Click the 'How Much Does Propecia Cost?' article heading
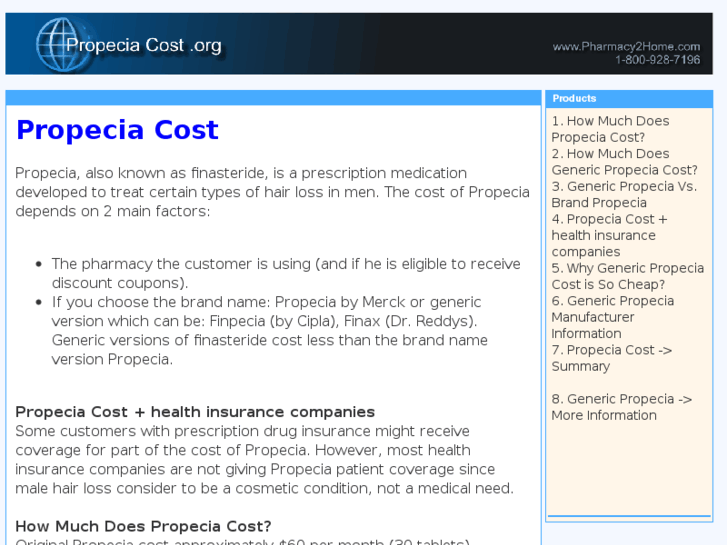 [x=143, y=526]
